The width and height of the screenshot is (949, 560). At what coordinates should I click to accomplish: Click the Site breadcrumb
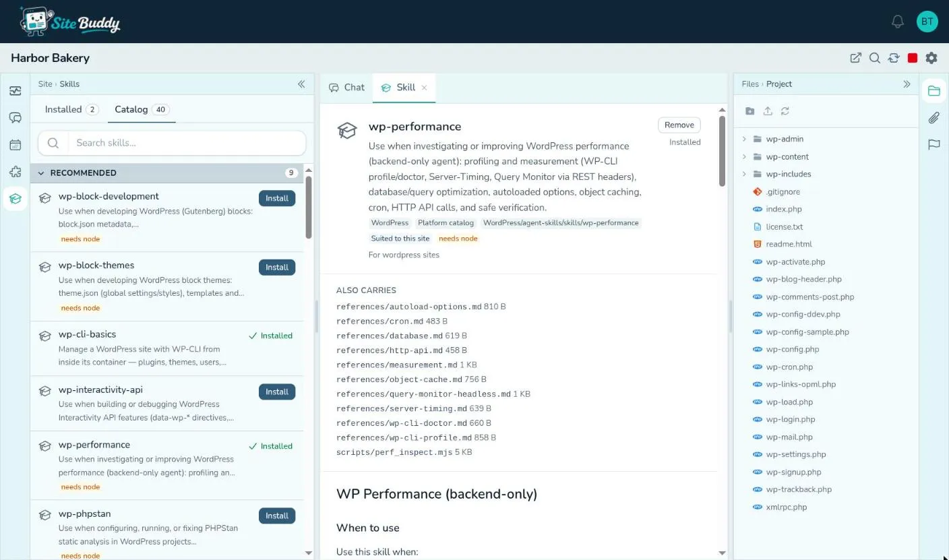point(45,84)
